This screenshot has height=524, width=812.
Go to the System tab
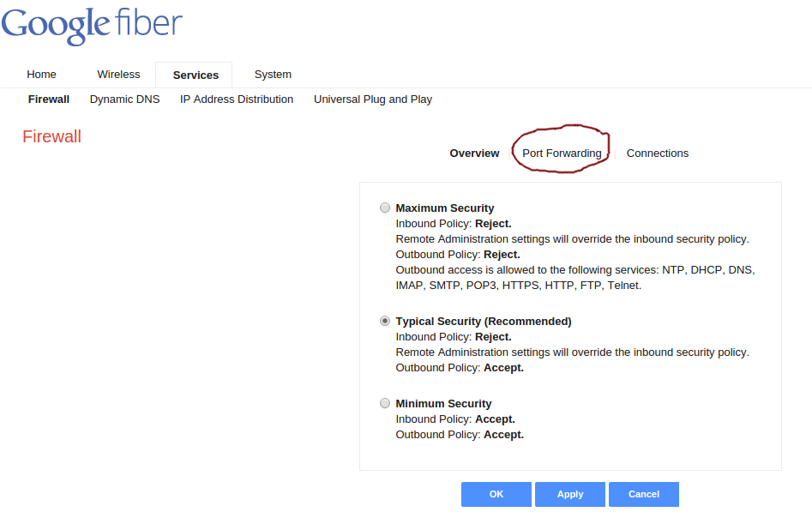click(x=273, y=75)
